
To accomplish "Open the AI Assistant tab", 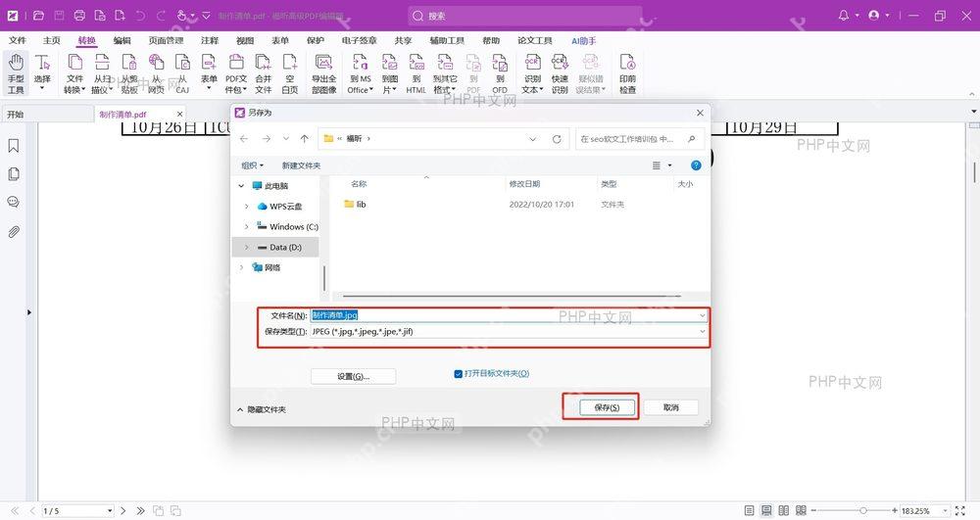I will coord(583,40).
